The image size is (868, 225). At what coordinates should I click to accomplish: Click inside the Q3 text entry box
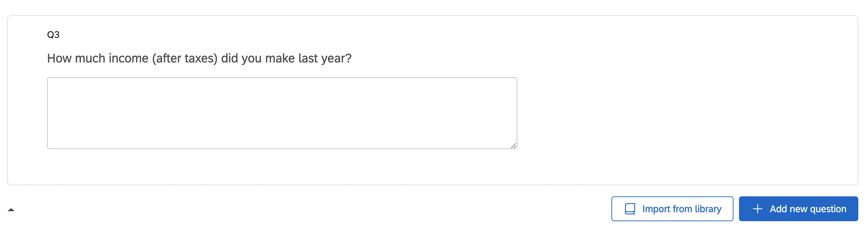(x=282, y=113)
